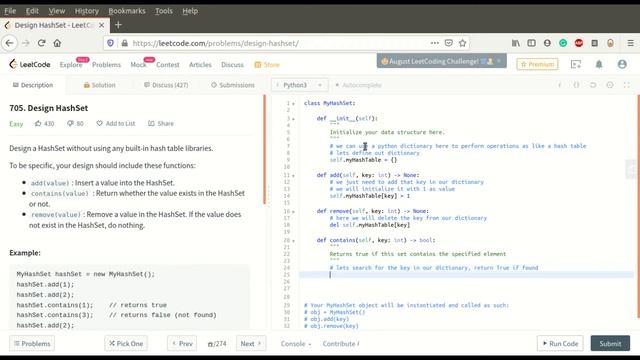This screenshot has height=360, width=640.
Task: Open the Python3 language dropdown
Action: pos(299,85)
